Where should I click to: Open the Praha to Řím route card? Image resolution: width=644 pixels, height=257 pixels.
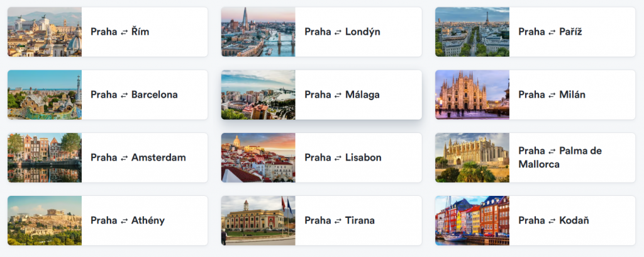[x=108, y=31]
